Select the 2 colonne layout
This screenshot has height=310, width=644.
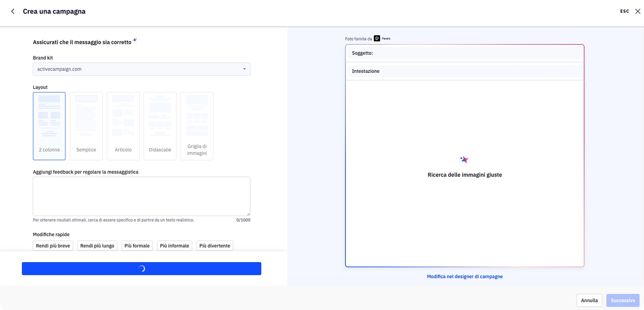[49, 126]
